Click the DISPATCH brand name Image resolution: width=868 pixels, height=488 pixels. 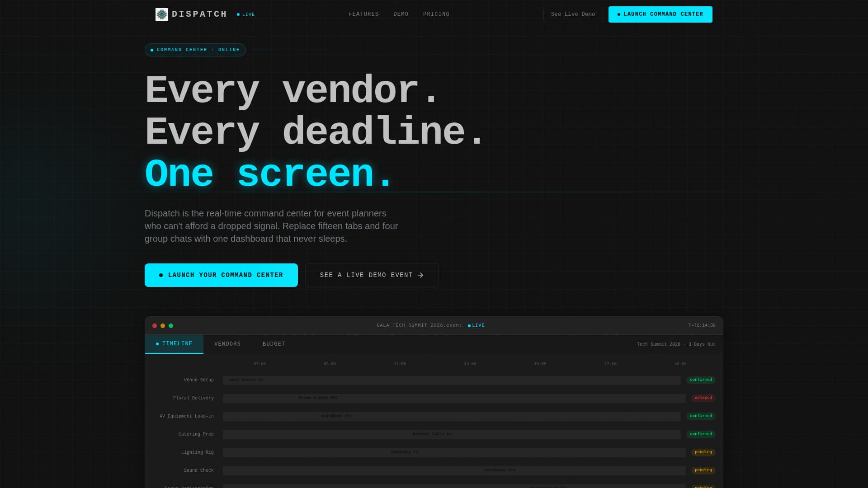(199, 14)
